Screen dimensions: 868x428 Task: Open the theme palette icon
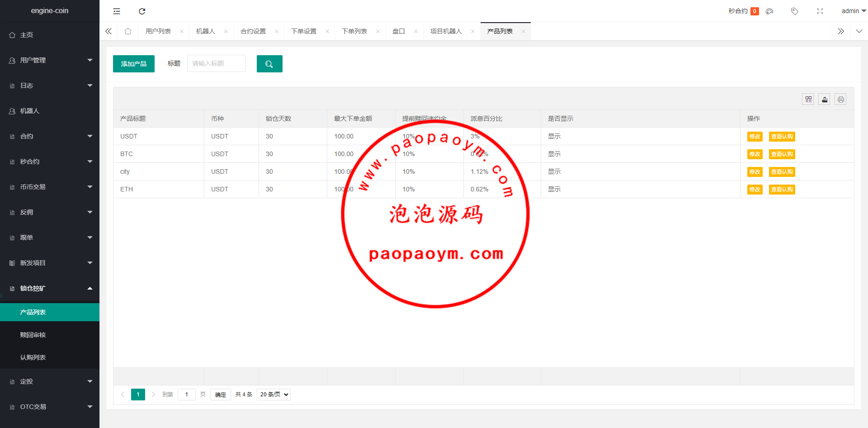pyautogui.click(x=769, y=11)
